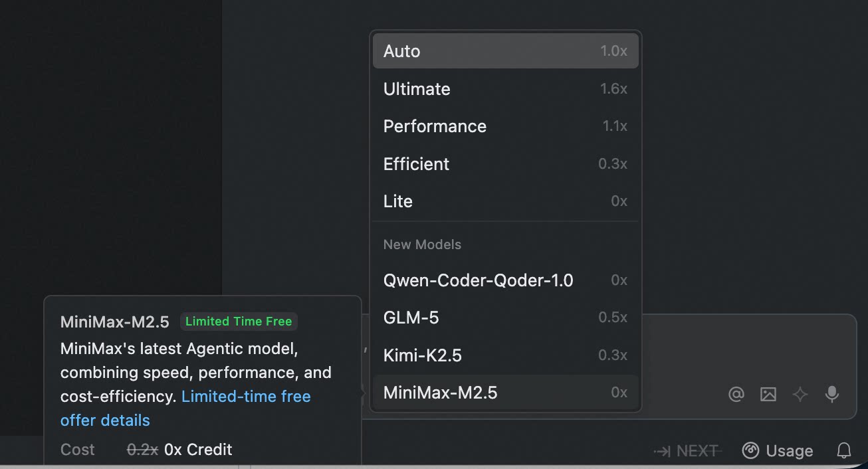
Task: Click the Usage gauge icon
Action: (750, 451)
